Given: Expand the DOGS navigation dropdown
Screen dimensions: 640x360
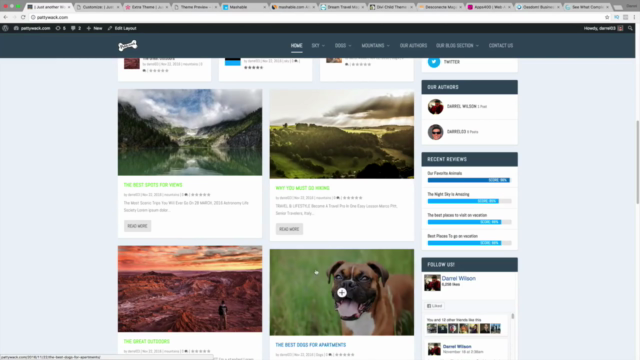Looking at the screenshot, I should tap(343, 46).
